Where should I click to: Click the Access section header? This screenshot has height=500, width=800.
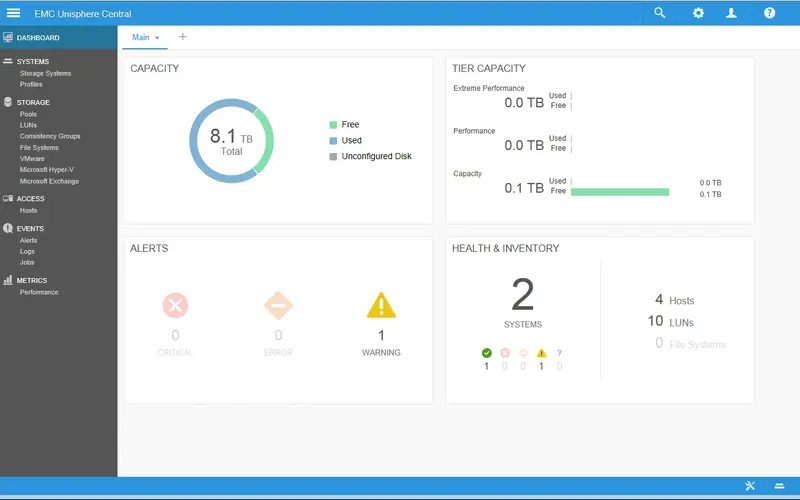point(31,199)
